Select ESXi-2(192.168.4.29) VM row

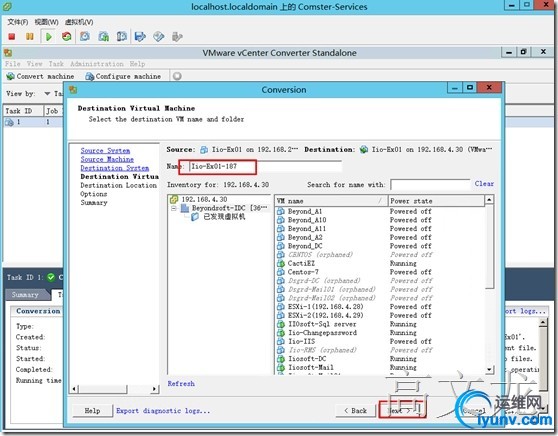pyautogui.click(x=380, y=315)
